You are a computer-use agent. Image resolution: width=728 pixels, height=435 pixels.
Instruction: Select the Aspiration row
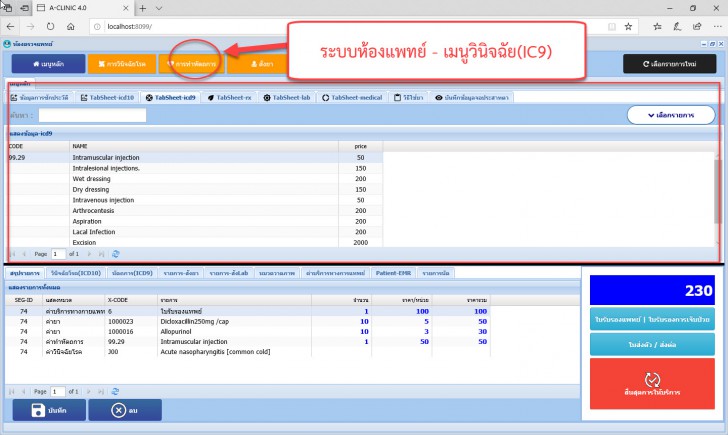pos(195,221)
